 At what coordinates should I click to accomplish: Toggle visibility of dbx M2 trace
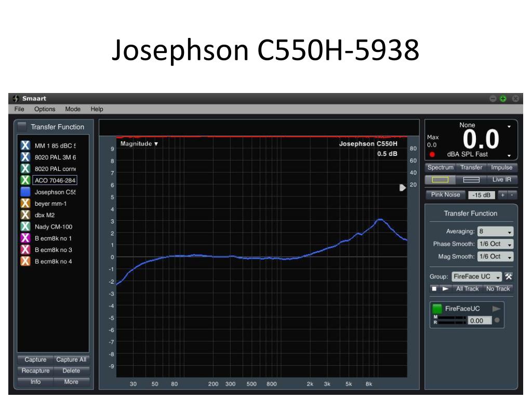point(25,215)
